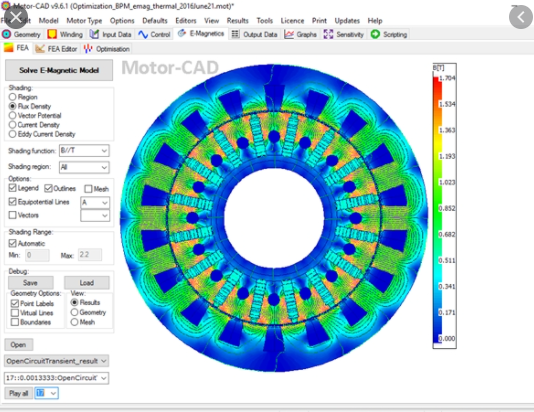Click the FEA Editor sub-tab icon
This screenshot has height=412, width=534.
coord(40,49)
